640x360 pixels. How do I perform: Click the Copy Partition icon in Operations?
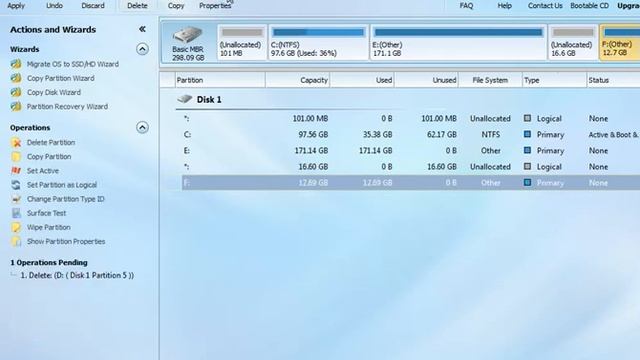[16, 157]
